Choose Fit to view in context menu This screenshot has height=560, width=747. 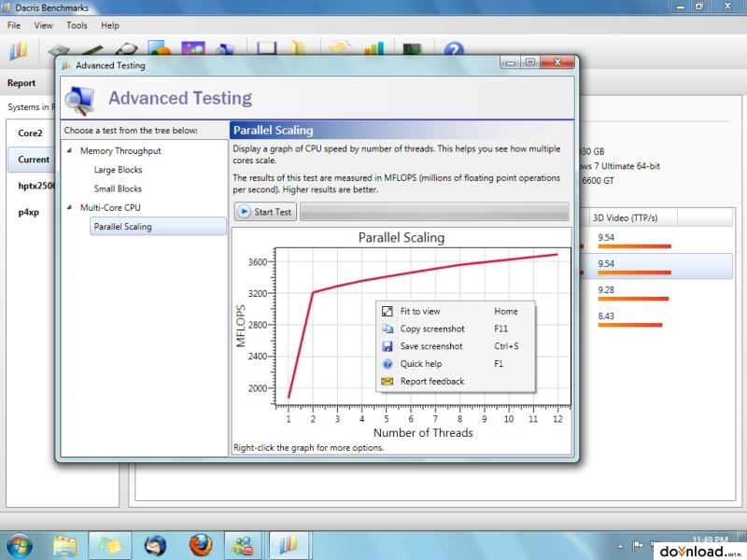tap(455, 311)
